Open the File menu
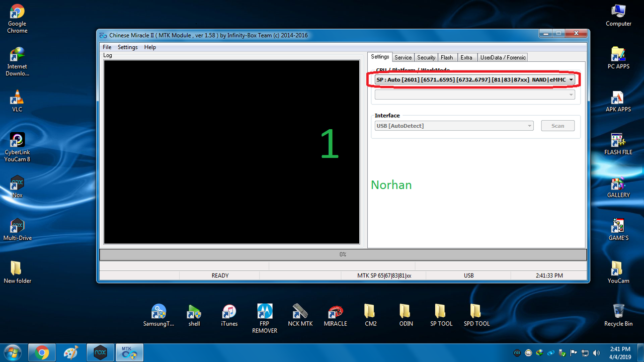The width and height of the screenshot is (644, 362). click(107, 47)
